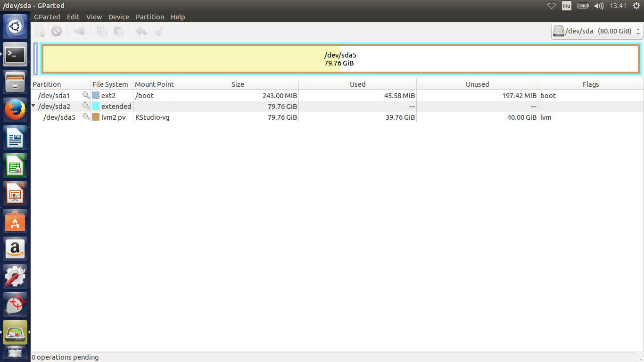
Task: Click the File System column header
Action: [112, 84]
